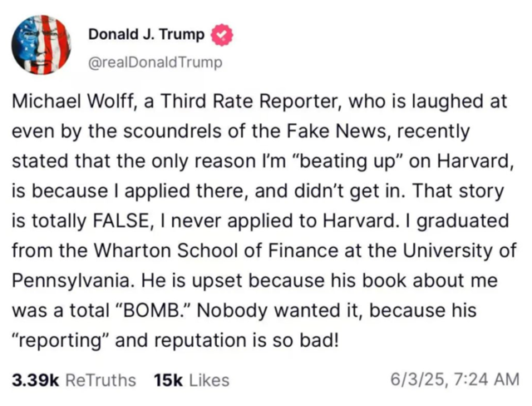Click the quoted phrase "beating up"
This screenshot has width=532, height=406.
coord(347,161)
